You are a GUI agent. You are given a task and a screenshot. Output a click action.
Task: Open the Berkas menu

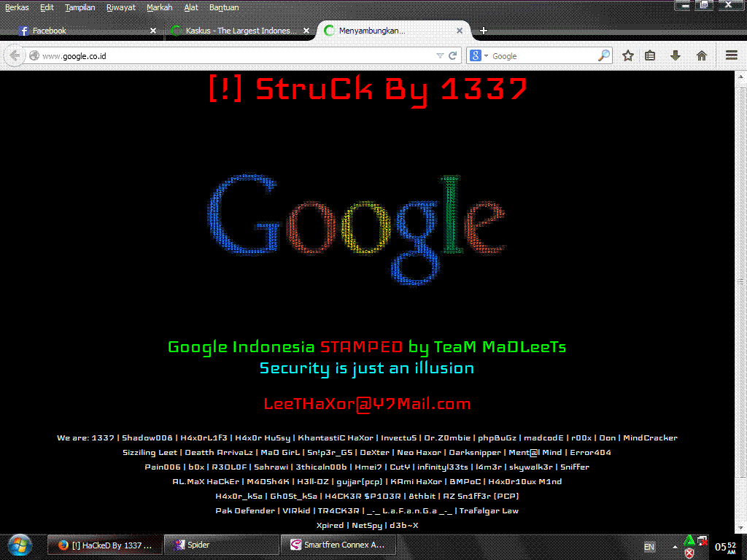[18, 7]
